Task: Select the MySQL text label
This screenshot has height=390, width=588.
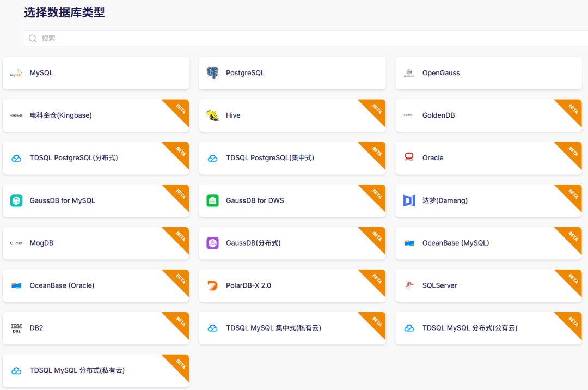Action: (41, 73)
